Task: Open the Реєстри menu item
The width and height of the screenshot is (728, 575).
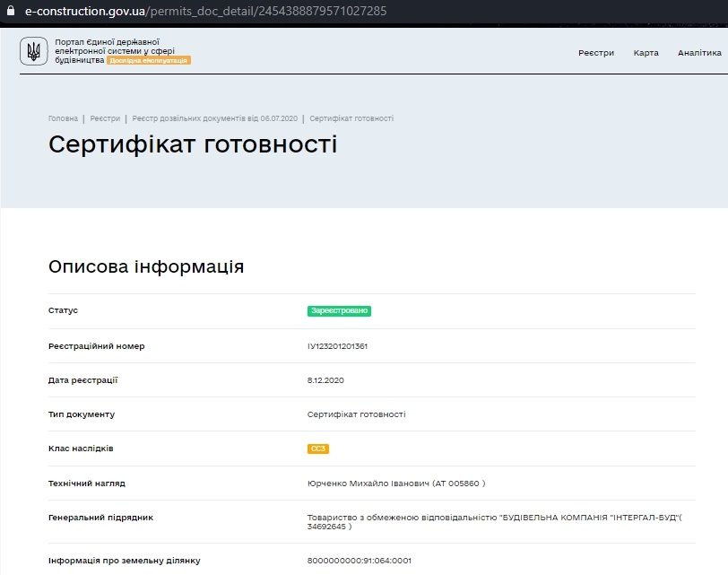Action: pyautogui.click(x=596, y=53)
